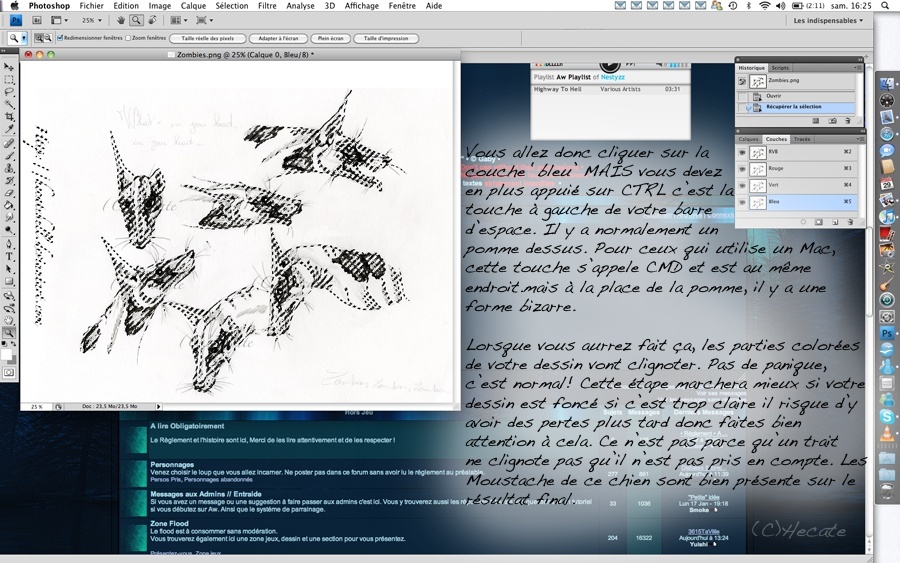Toggle visibility of the Vert channel
900x563 pixels.
coord(742,186)
